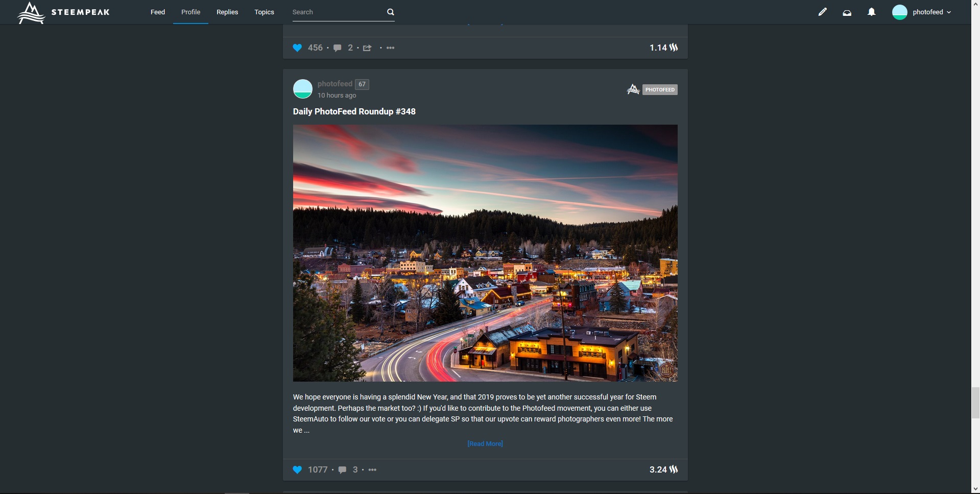Toggle the upvote heart on Roundup #348
This screenshot has width=980, height=494.
(297, 470)
